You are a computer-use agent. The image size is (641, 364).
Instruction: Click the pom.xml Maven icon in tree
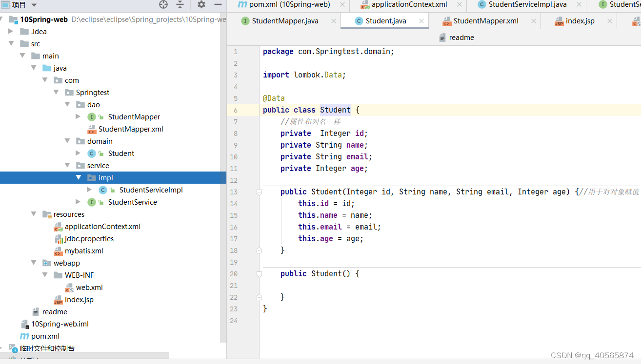(x=24, y=336)
